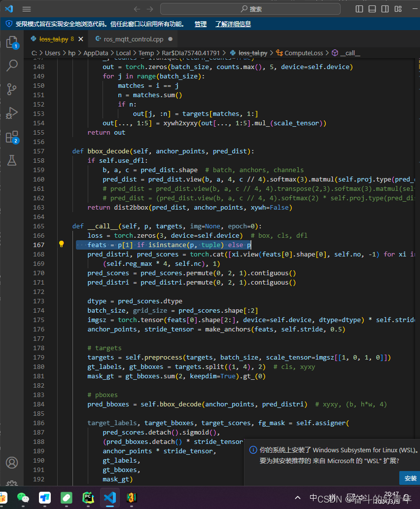Click the 了解详细信息 link
This screenshot has width=420, height=509.
click(x=233, y=24)
